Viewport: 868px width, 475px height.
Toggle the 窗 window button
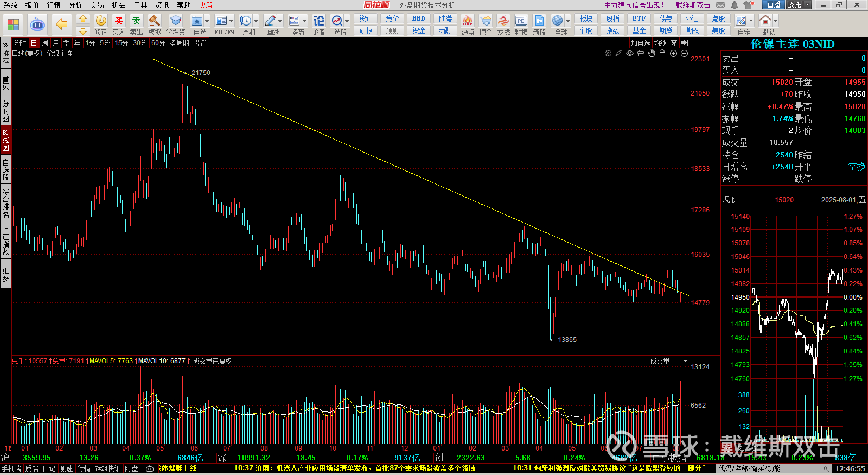(674, 43)
